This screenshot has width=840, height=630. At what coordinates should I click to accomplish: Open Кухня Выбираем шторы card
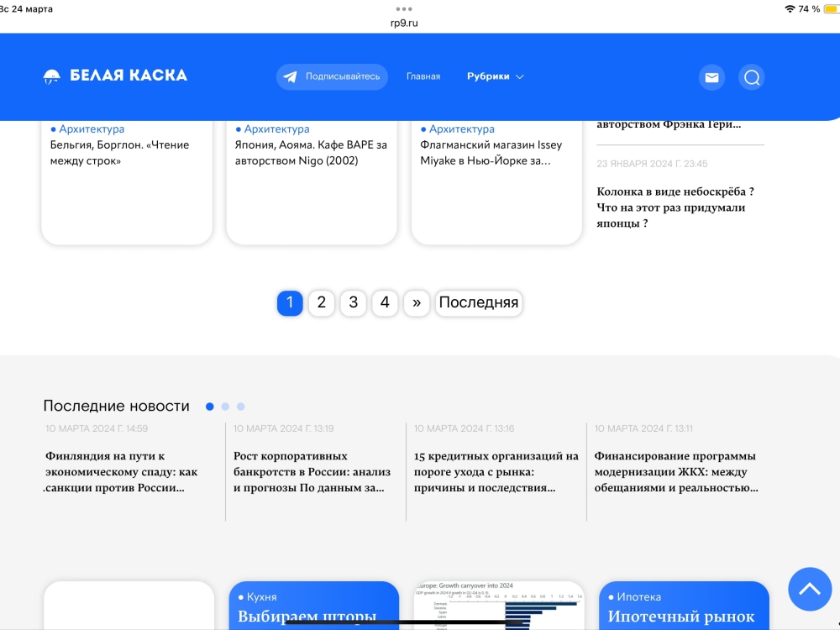[314, 606]
